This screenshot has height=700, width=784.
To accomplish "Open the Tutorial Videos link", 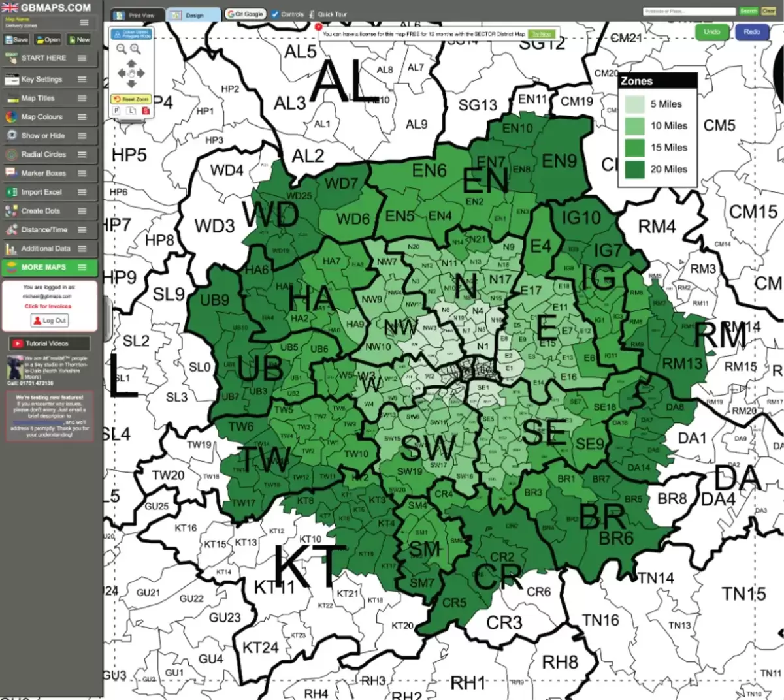I will click(x=49, y=343).
